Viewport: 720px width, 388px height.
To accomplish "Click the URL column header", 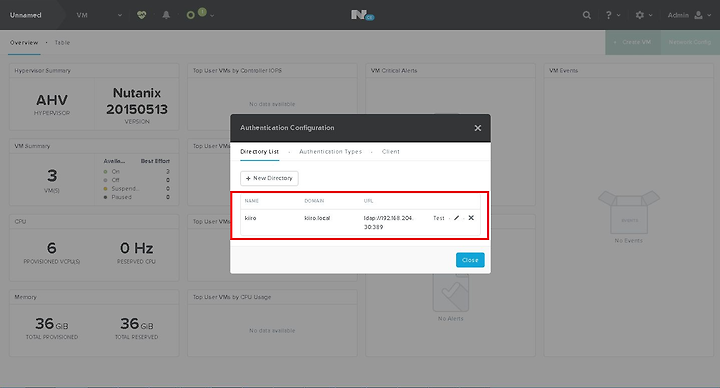I will (368, 201).
